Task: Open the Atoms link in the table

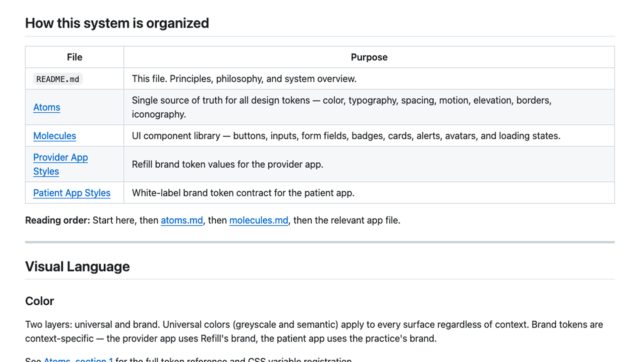Action: click(47, 107)
